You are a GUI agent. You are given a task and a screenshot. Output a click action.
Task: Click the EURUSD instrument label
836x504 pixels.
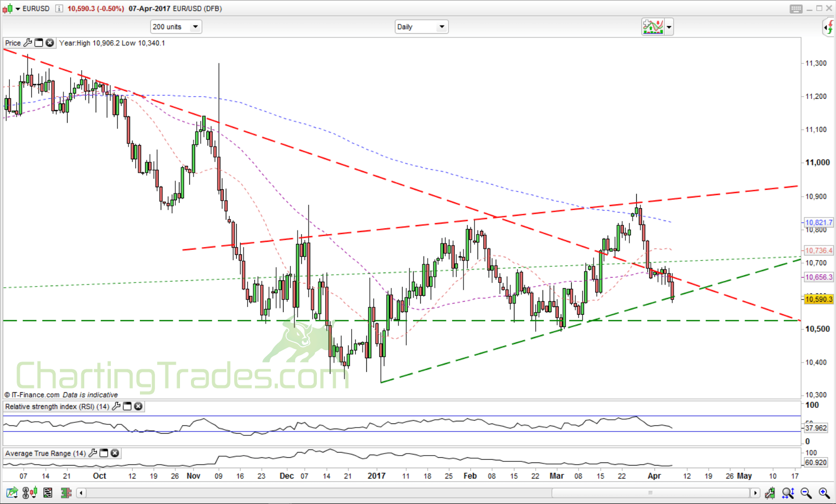(36, 8)
